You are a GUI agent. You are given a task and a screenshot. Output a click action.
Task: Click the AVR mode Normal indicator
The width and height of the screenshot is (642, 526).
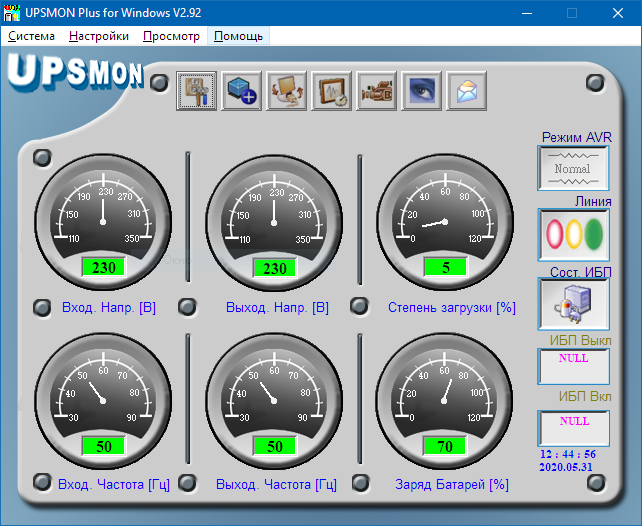(573, 168)
